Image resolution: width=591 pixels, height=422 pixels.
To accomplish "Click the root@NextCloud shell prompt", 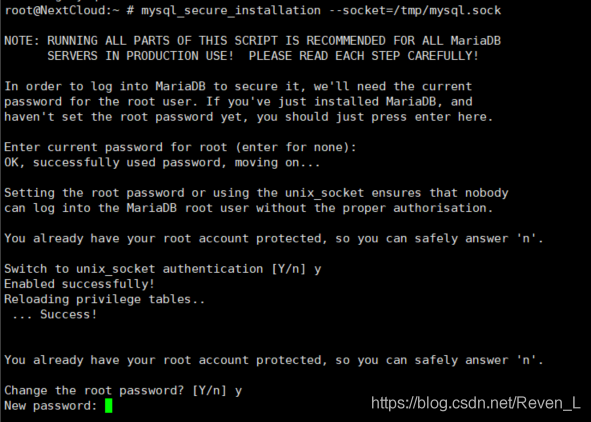I will 61,10.
